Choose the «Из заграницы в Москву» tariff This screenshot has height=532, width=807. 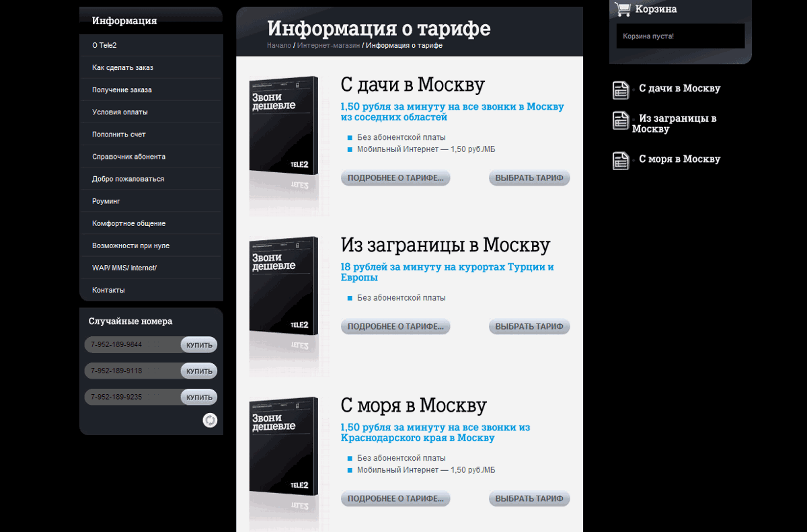(529, 327)
